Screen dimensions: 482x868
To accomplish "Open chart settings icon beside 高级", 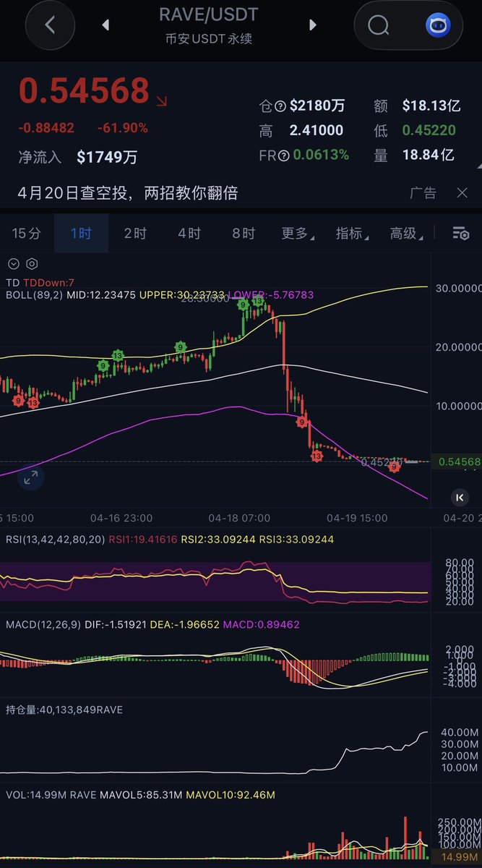I will 460,233.
